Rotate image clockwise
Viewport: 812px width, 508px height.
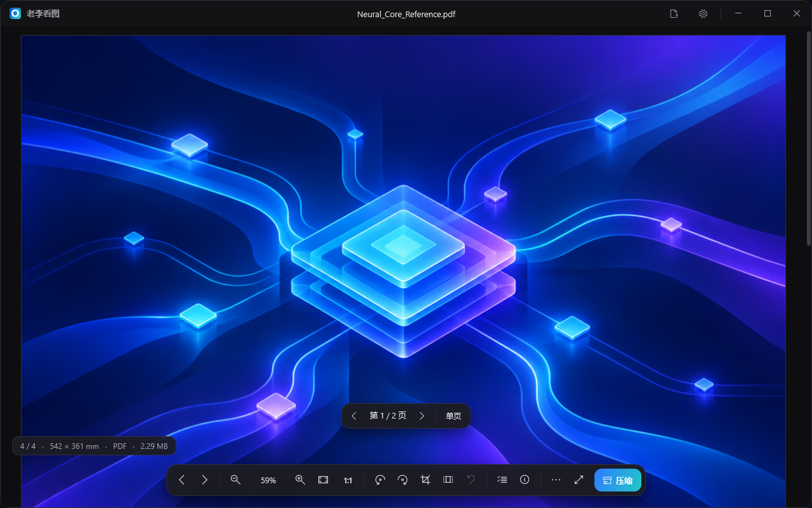402,480
